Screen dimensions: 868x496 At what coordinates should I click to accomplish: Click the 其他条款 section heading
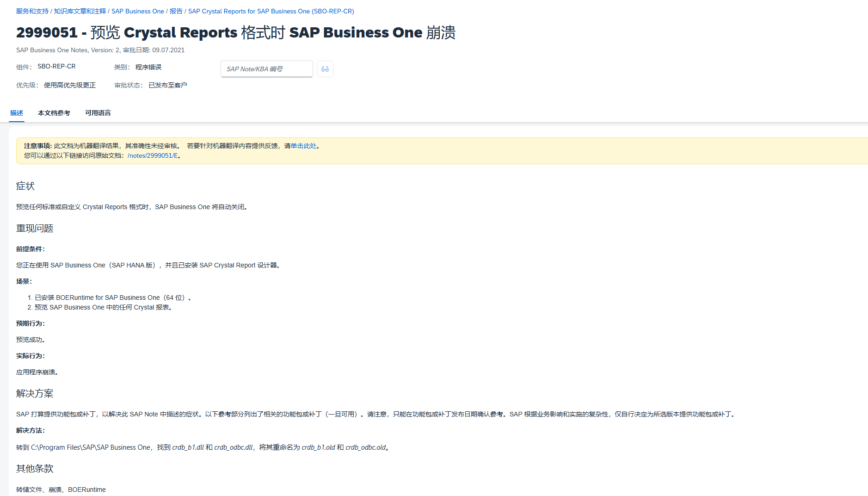(x=35, y=468)
